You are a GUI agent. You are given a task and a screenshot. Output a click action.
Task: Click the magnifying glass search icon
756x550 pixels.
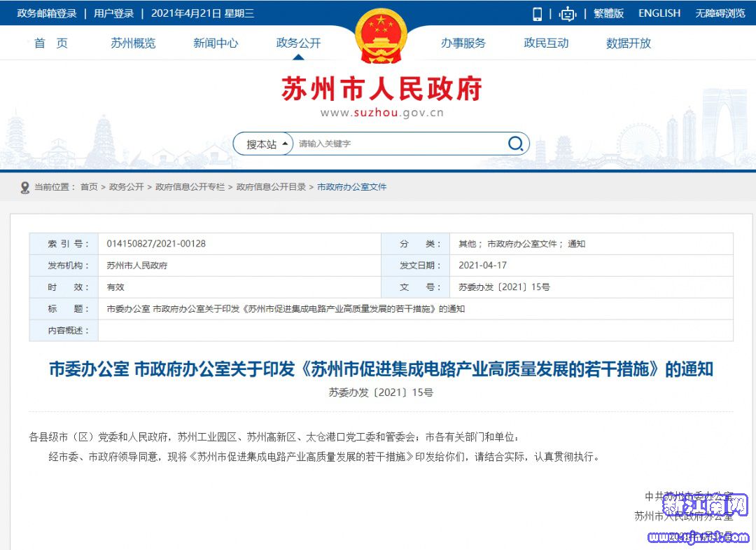[x=515, y=144]
